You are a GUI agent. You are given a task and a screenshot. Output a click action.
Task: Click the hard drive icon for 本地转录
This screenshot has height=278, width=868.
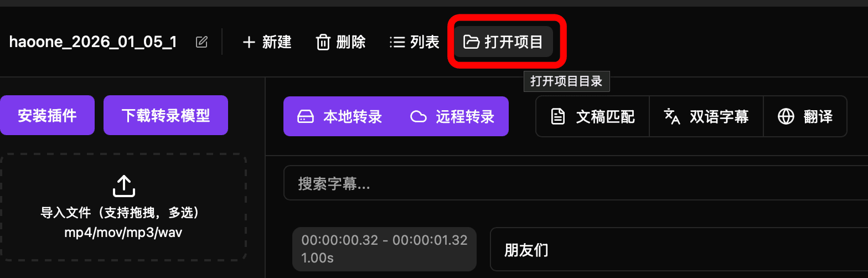click(x=306, y=116)
